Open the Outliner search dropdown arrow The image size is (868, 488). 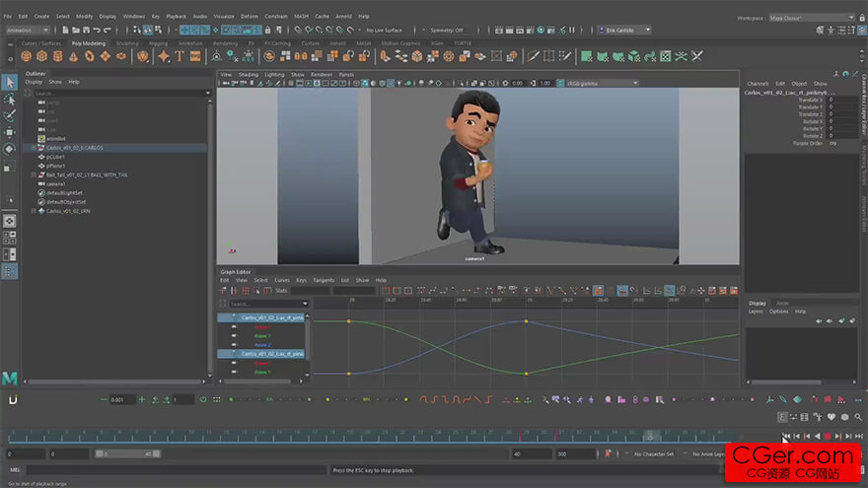coord(207,93)
